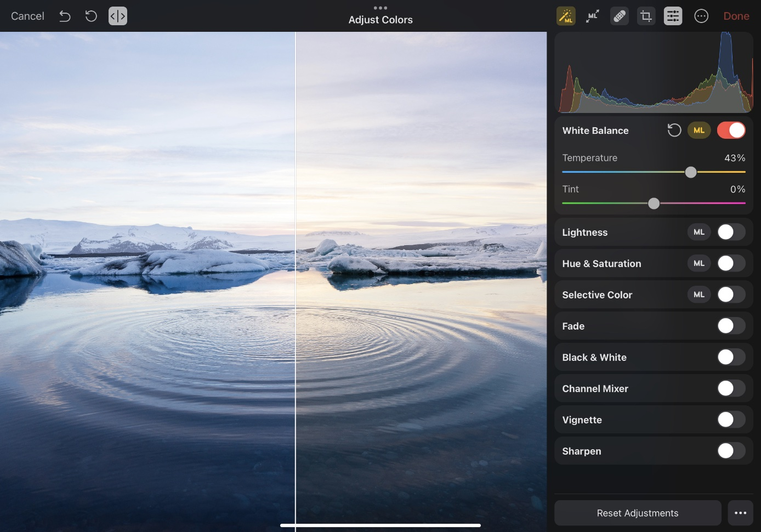Open the Crop tool
Viewport: 761px width, 532px height.
[x=646, y=16]
